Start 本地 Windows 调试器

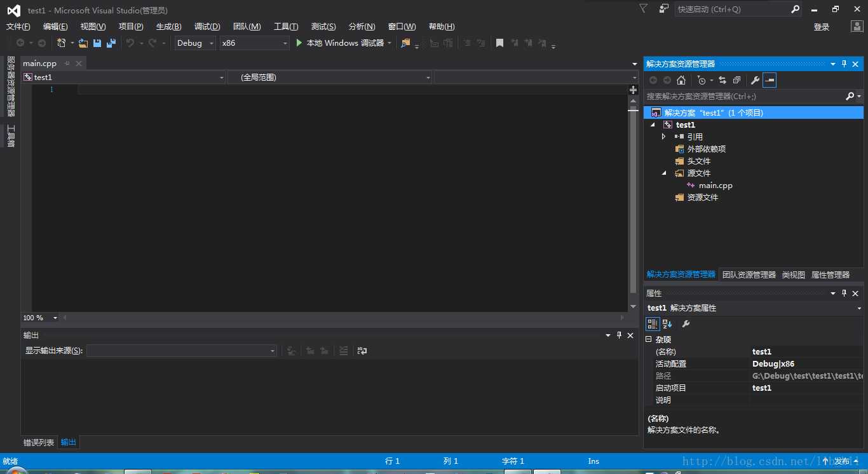[x=340, y=43]
